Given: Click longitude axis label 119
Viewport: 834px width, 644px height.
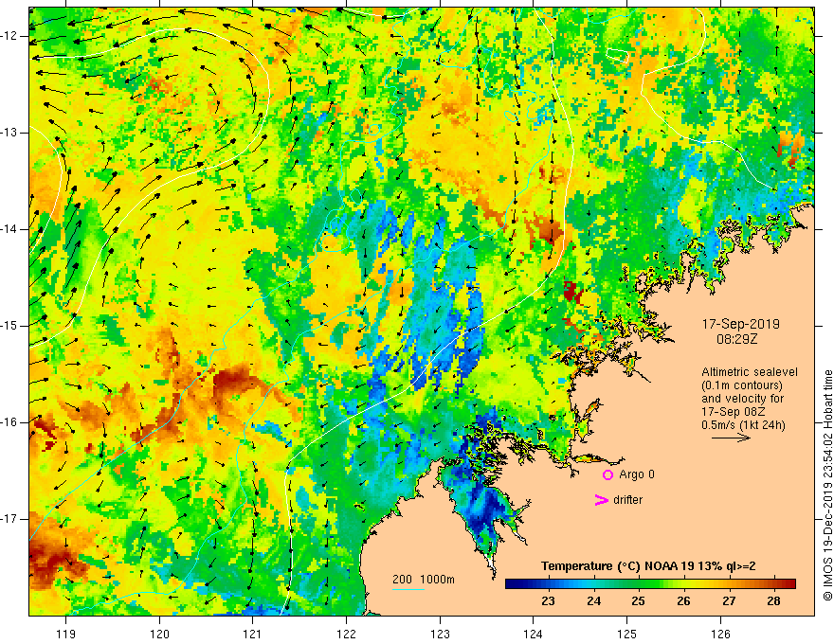Looking at the screenshot, I should [66, 634].
